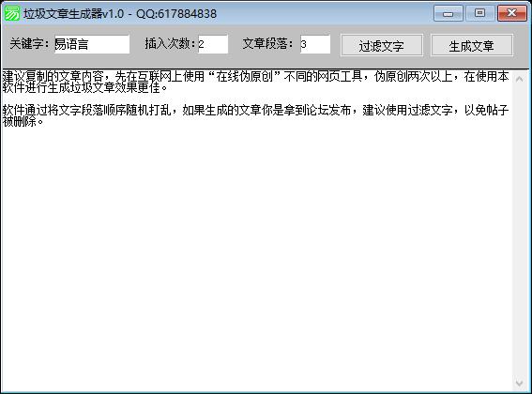Focus the 文章段落 input field
This screenshot has height=394, width=532.
click(x=315, y=44)
